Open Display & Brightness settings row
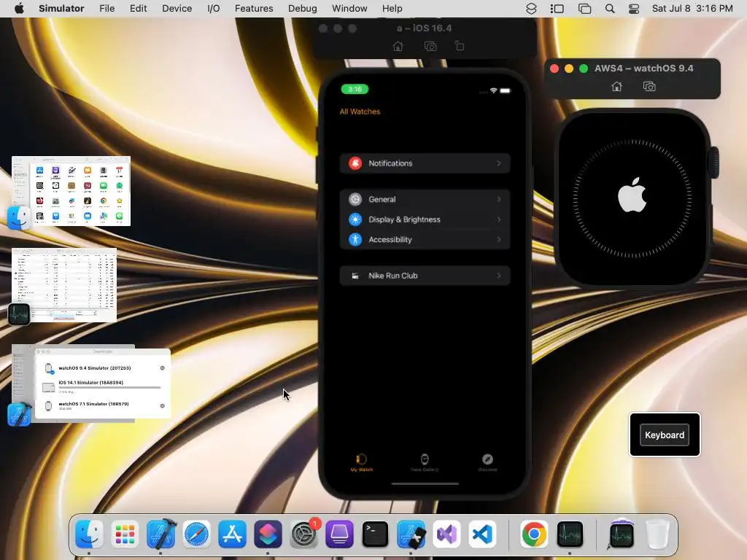The image size is (747, 560). pyautogui.click(x=425, y=219)
